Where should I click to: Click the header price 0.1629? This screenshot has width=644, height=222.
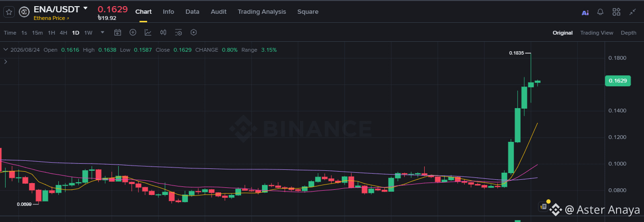pyautogui.click(x=112, y=9)
